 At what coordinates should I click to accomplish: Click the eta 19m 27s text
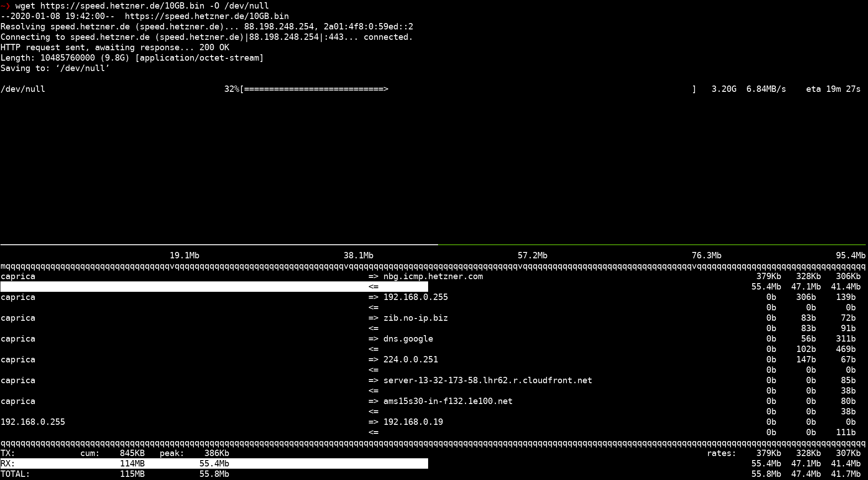click(833, 89)
